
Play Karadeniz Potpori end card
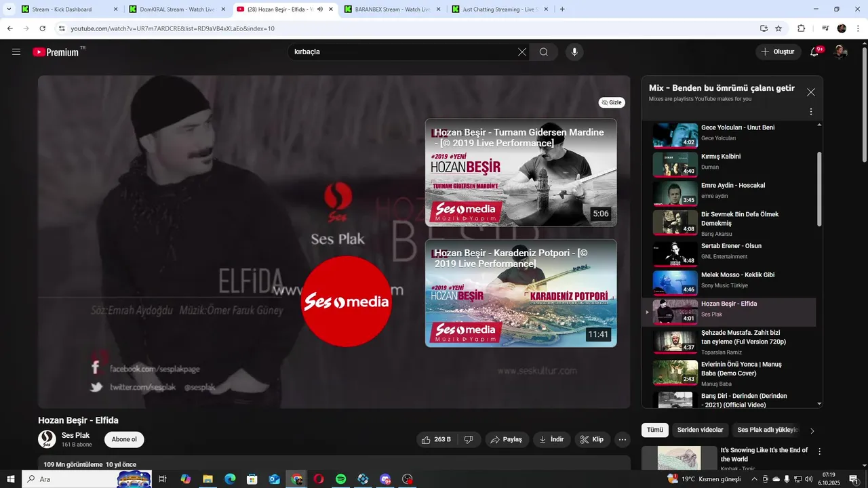click(521, 293)
